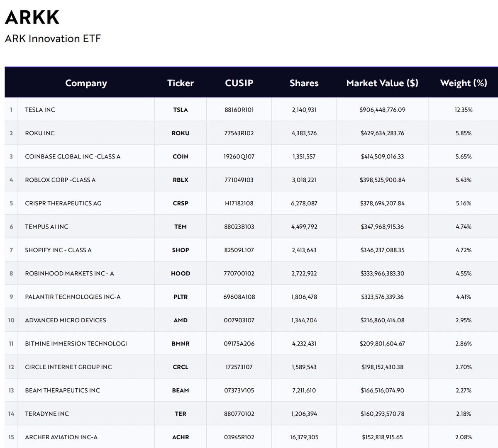The width and height of the screenshot is (498, 448).
Task: Click ARCHER AVIATION INC-A
Action: pos(61,437)
